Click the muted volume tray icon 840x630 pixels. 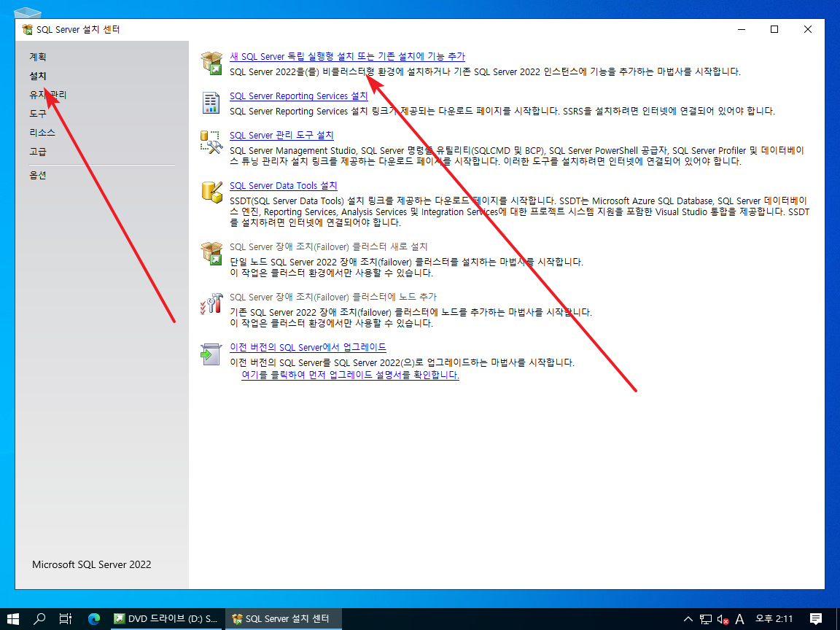[723, 619]
